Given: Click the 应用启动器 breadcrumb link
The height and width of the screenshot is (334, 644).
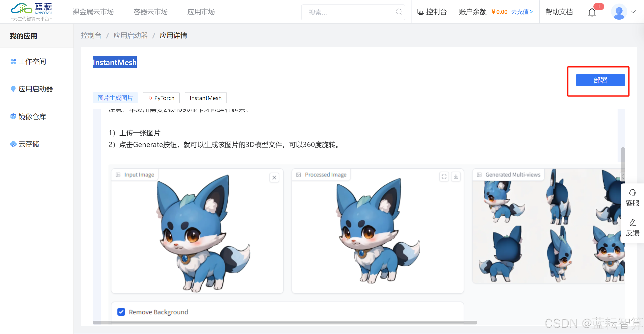Looking at the screenshot, I should [130, 35].
